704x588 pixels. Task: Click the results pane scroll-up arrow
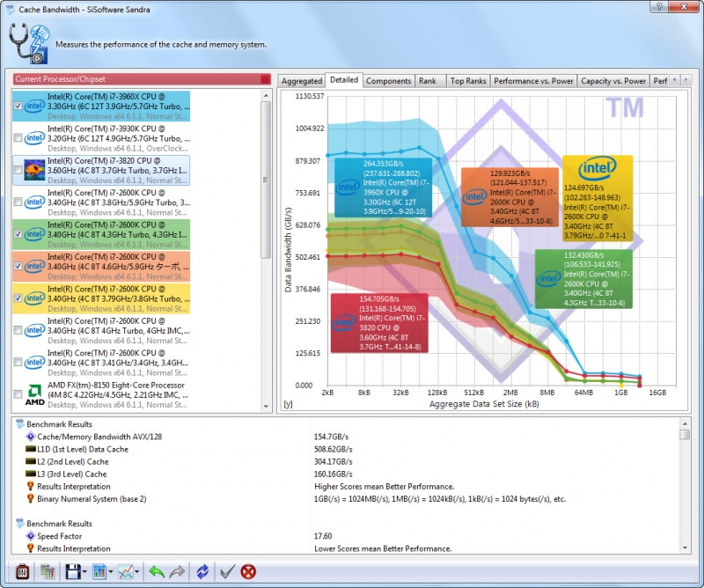click(685, 423)
